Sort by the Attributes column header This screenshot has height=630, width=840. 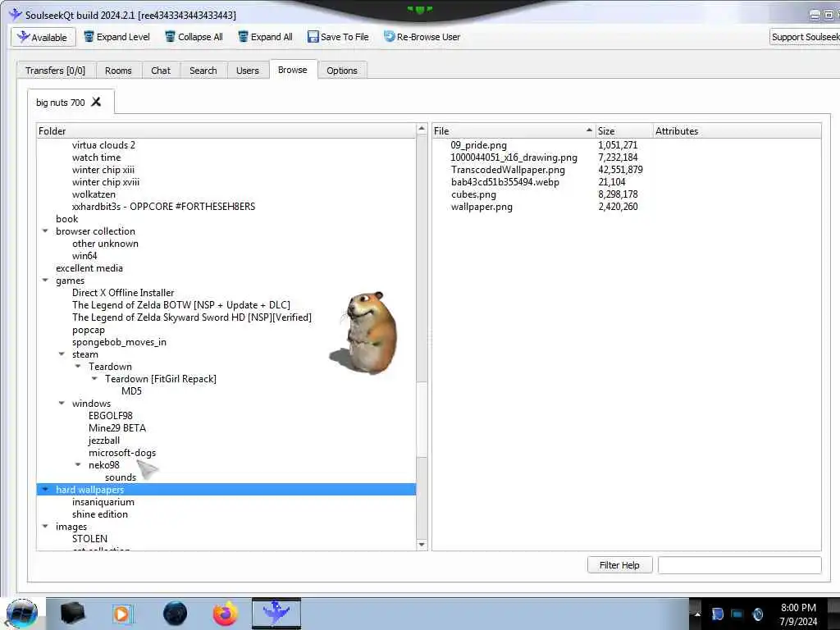737,131
